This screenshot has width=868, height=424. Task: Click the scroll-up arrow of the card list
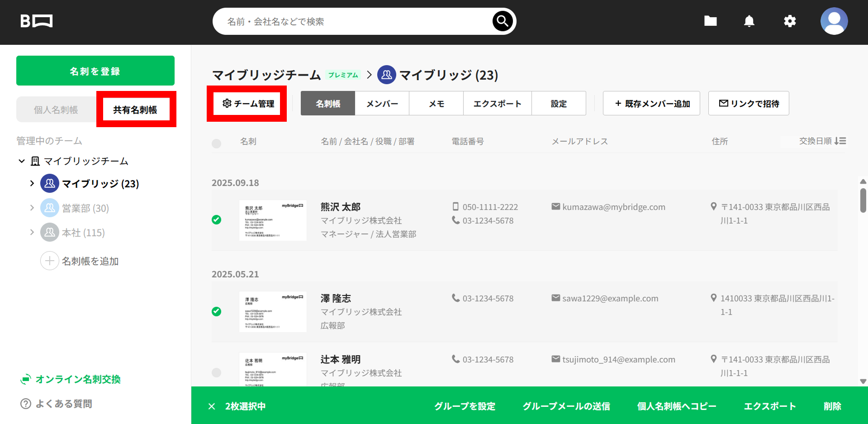click(x=863, y=181)
